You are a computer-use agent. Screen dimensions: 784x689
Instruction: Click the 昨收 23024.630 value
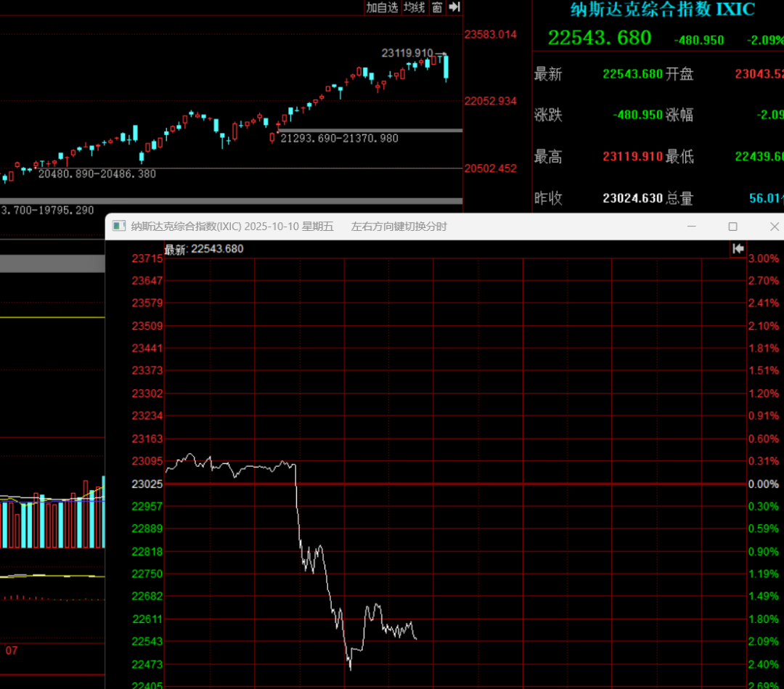click(632, 198)
